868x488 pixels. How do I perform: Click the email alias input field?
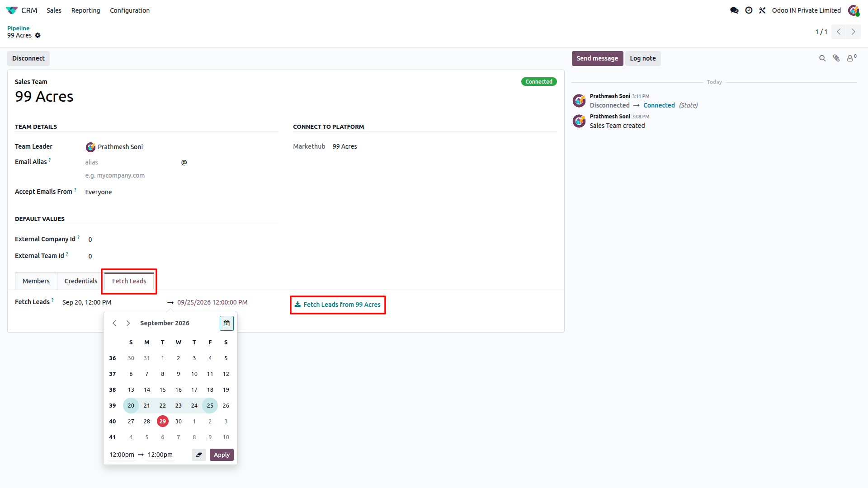coord(132,162)
